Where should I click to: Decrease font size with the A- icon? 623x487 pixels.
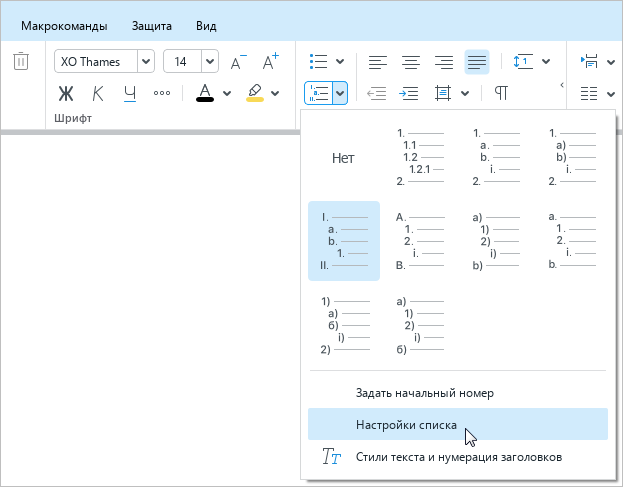[238, 62]
